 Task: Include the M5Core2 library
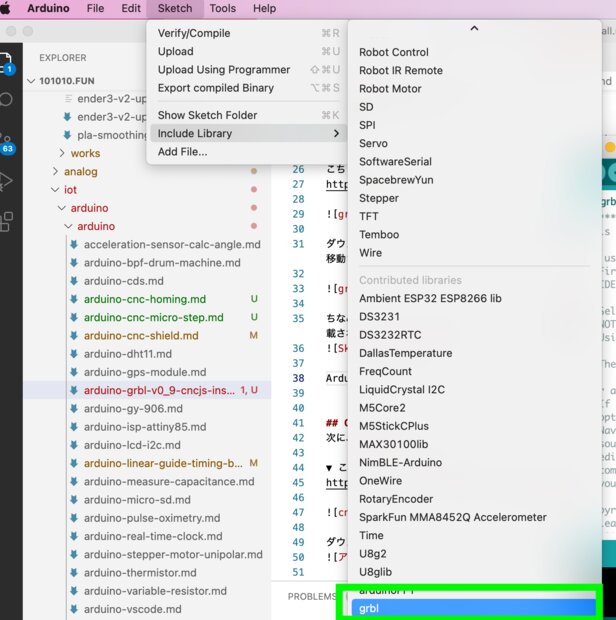(474, 408)
